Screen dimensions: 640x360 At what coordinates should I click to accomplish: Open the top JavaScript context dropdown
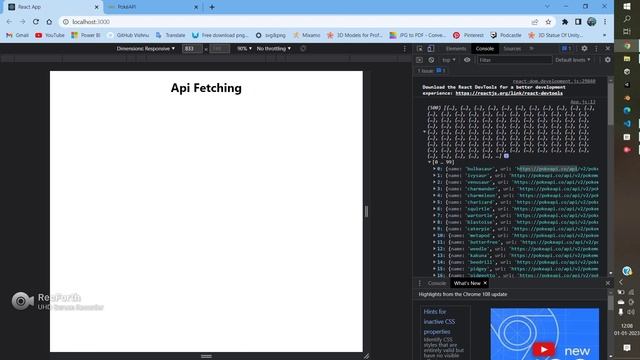(449, 60)
